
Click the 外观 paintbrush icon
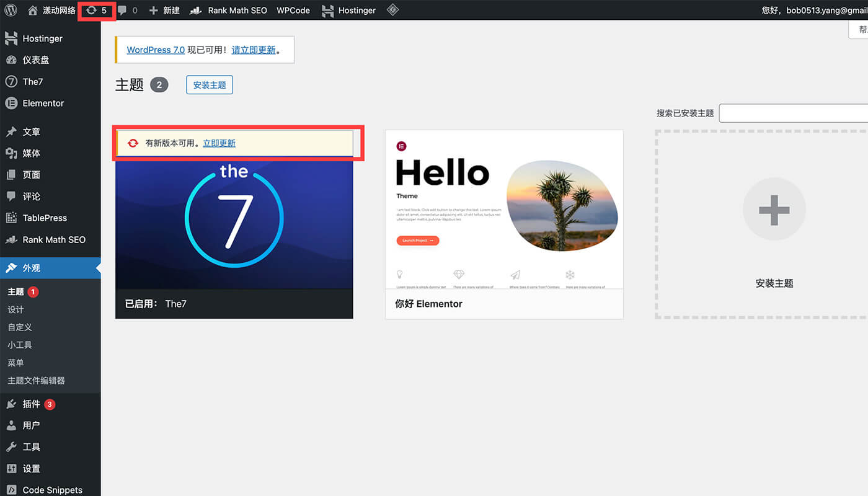[x=11, y=268]
